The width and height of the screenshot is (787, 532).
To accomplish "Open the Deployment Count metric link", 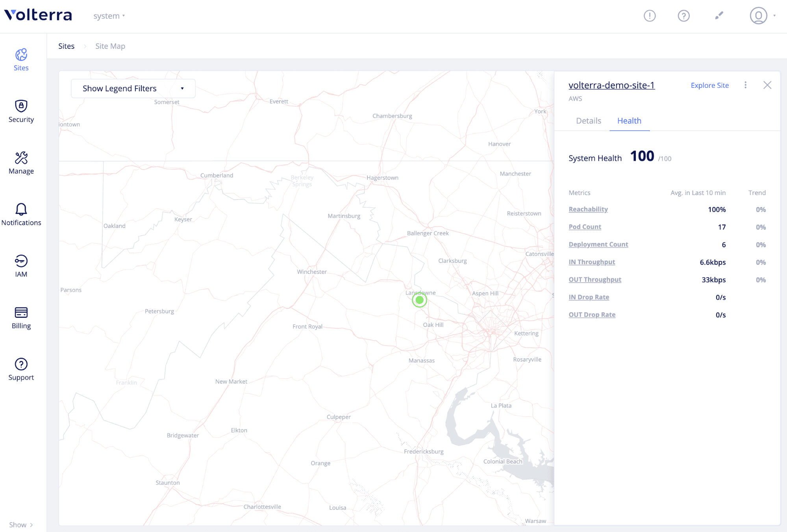I will (x=598, y=245).
